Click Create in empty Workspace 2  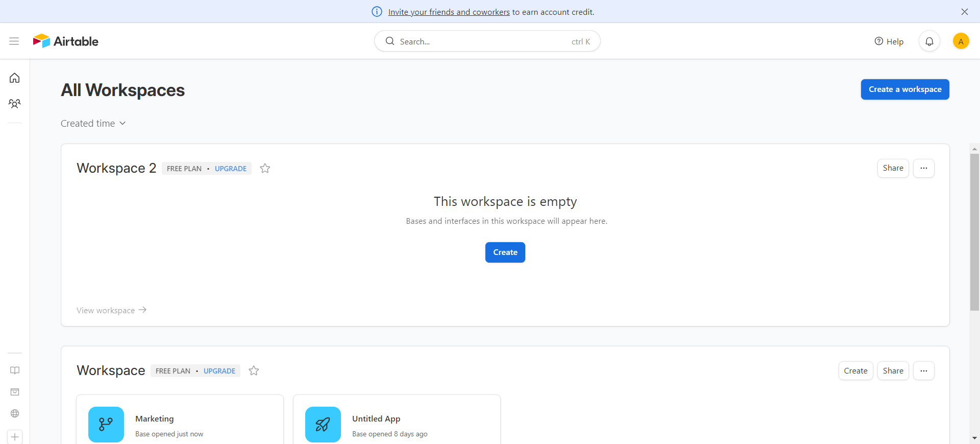(505, 252)
